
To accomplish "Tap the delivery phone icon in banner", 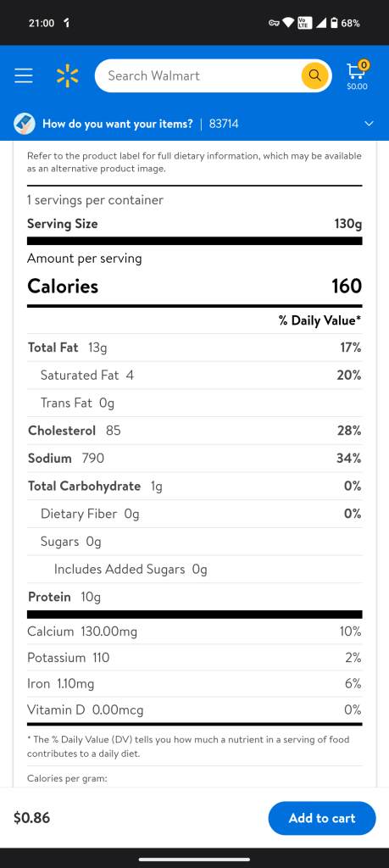I will coord(25,124).
